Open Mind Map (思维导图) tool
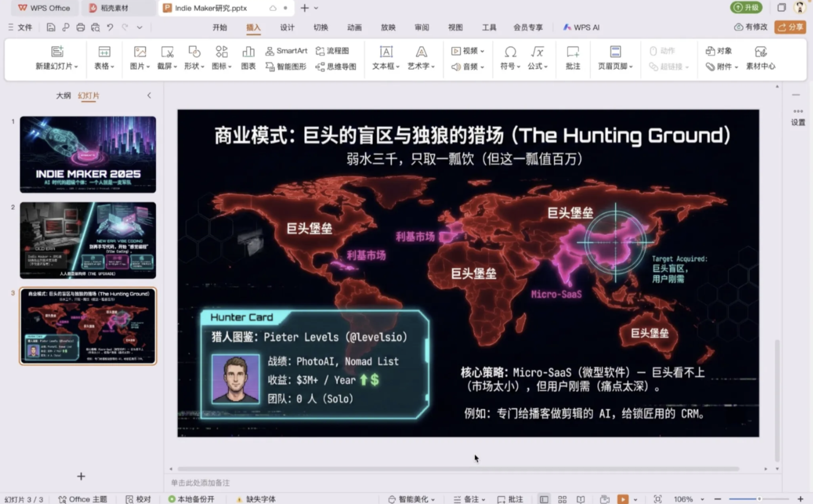This screenshot has height=504, width=813. 336,67
